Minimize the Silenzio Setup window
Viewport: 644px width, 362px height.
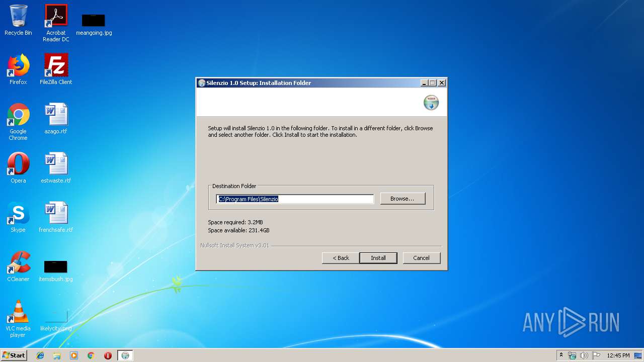[x=425, y=83]
